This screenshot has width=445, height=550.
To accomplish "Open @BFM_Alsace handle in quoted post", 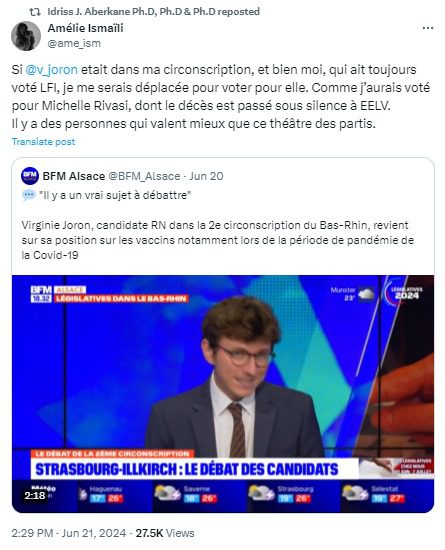I will [x=144, y=176].
